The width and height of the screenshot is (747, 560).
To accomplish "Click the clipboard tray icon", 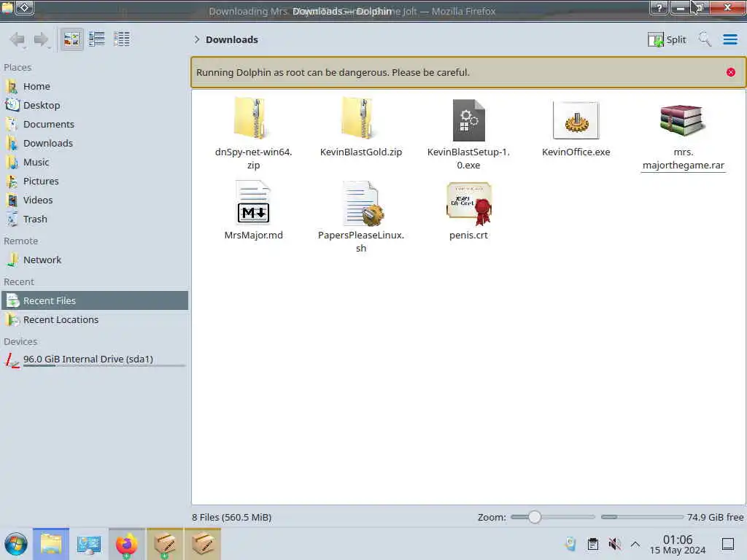I will coord(592,544).
